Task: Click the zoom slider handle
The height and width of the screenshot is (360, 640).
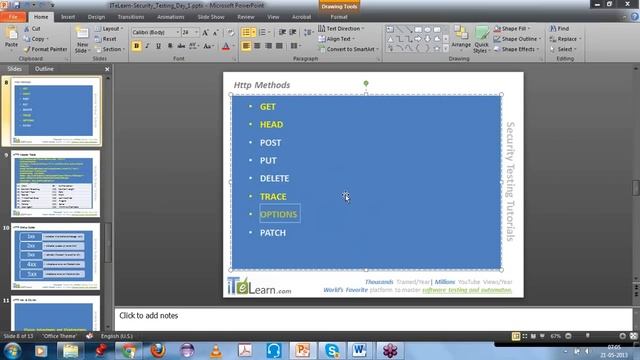Action: (588, 336)
